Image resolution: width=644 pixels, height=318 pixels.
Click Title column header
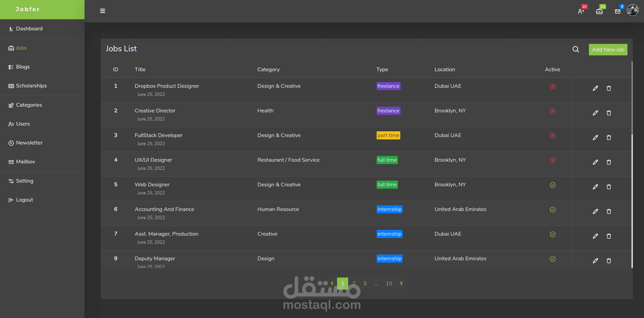point(140,70)
